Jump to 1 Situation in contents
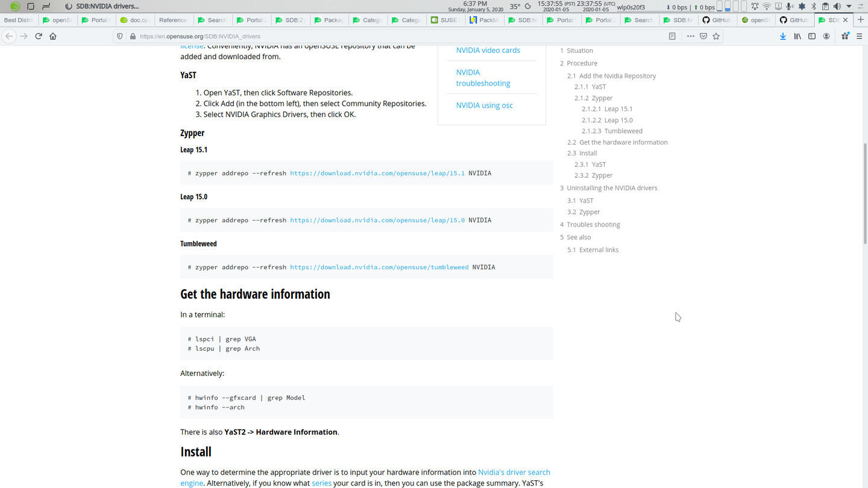Image resolution: width=868 pixels, height=488 pixels. 576,51
